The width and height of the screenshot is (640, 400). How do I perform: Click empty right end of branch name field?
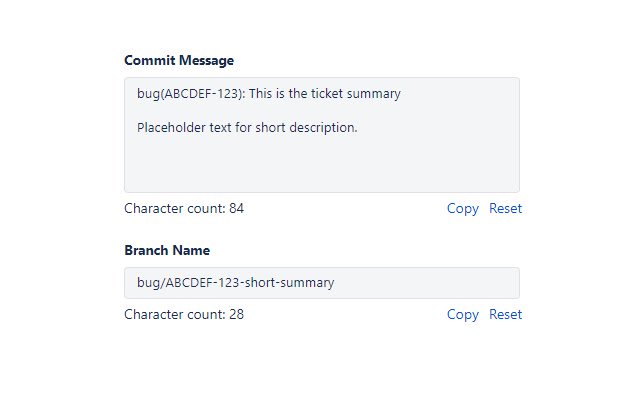(x=427, y=283)
